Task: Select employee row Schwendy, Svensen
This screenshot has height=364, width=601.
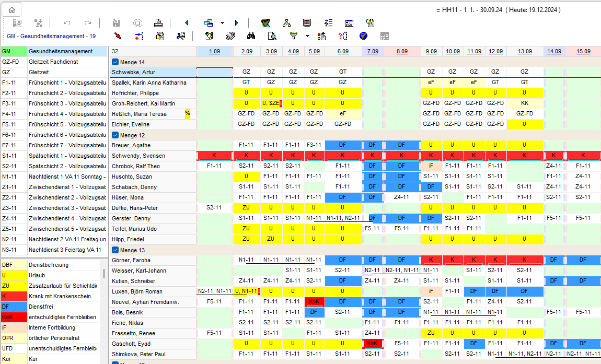Action: tap(138, 156)
